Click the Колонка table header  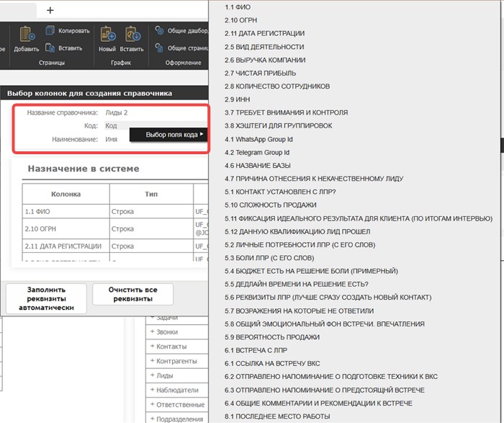coord(66,194)
